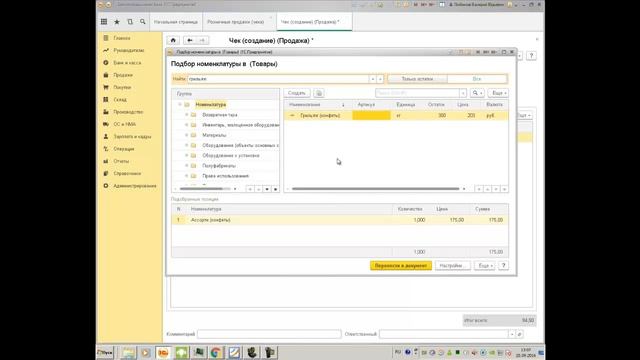Go to home page via house icon
This screenshot has height=360, width=640.
(173, 40)
